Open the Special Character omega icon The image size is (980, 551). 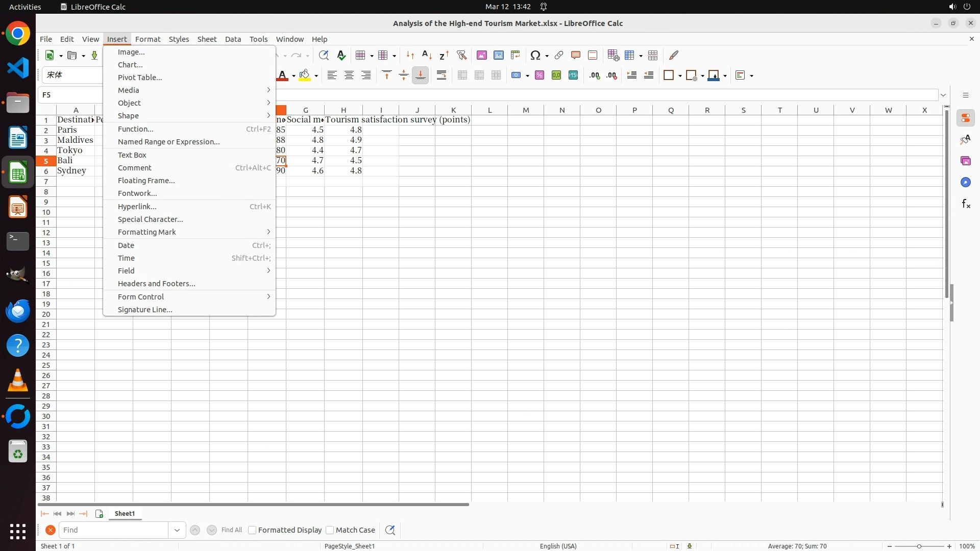(535, 55)
